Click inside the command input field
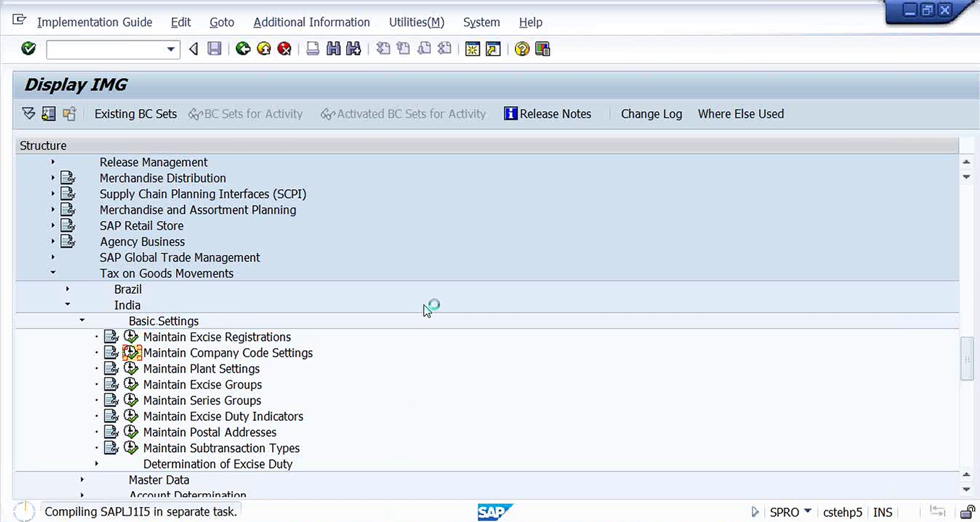 105,49
